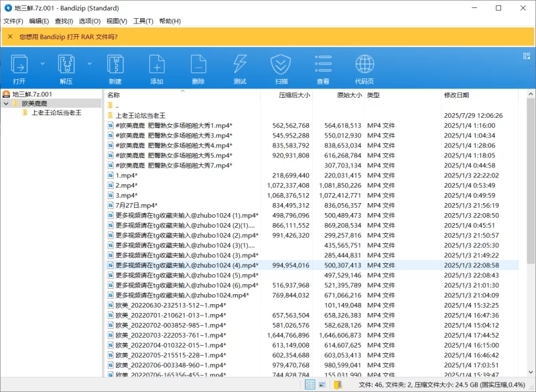Viewport: 536px width, 392px height.
Task: Click the "您想用 Bandizip 打开 RAR 文件吗?" prompt text
Action: tap(68, 37)
